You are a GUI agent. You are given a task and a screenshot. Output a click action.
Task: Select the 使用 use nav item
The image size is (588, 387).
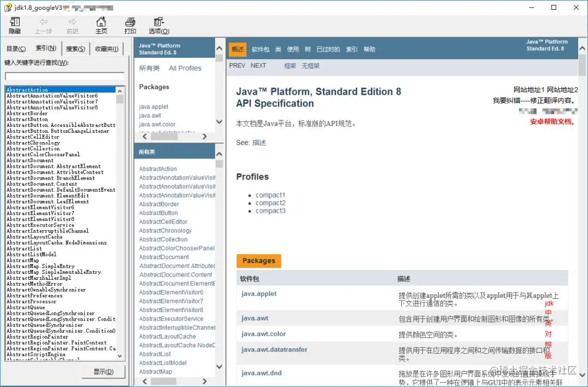click(293, 49)
